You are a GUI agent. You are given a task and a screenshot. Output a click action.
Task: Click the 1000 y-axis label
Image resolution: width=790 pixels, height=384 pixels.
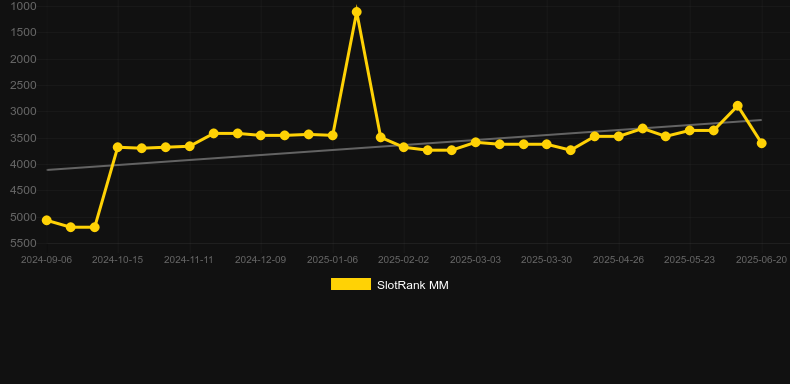23,6
